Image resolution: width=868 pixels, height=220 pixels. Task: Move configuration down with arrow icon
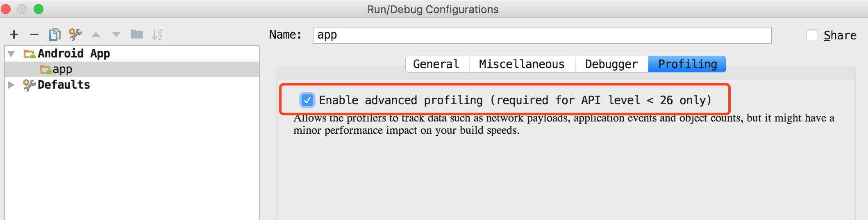click(x=116, y=34)
